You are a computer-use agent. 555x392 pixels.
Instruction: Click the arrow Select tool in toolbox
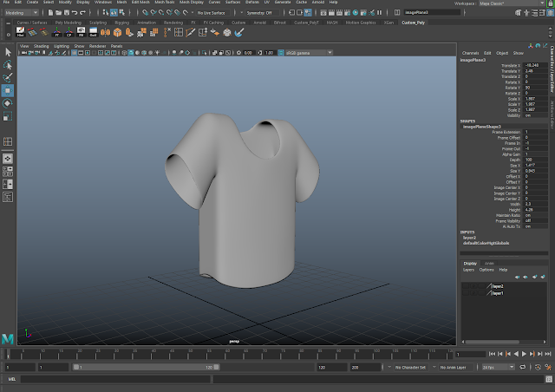point(8,51)
